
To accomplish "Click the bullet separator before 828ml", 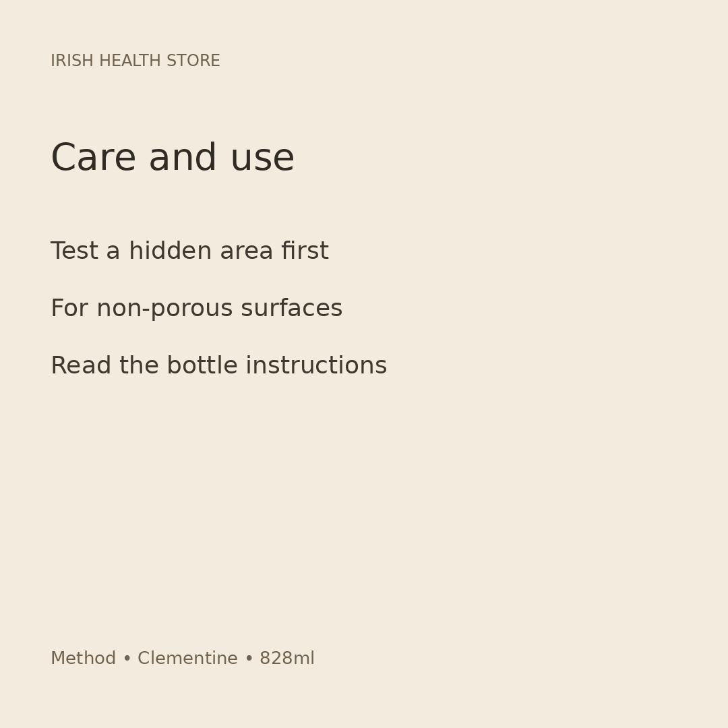I will [x=249, y=659].
